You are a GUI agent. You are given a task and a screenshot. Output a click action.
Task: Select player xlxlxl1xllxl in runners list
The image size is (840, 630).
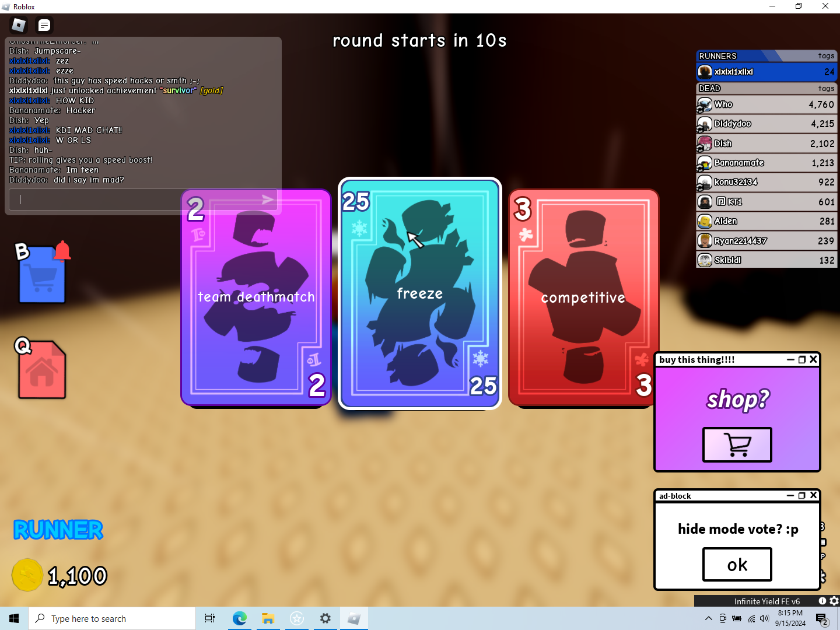pos(766,72)
